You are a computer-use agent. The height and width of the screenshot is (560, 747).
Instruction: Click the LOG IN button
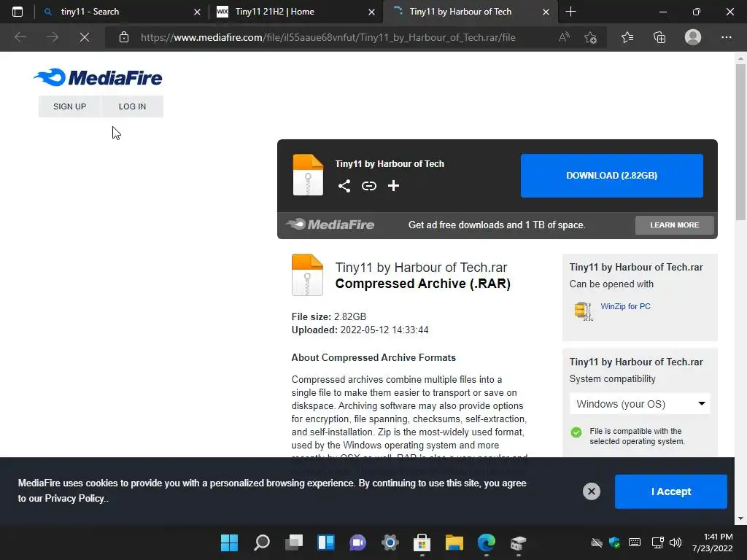tap(133, 106)
